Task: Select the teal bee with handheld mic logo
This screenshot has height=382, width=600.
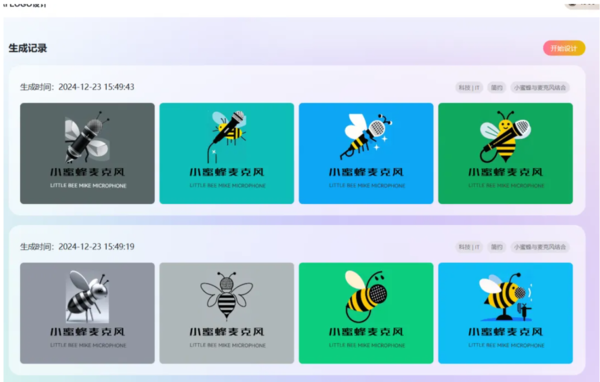Action: pos(227,153)
